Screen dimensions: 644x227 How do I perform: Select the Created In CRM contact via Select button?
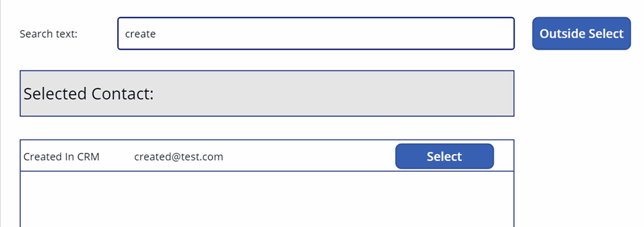click(445, 156)
